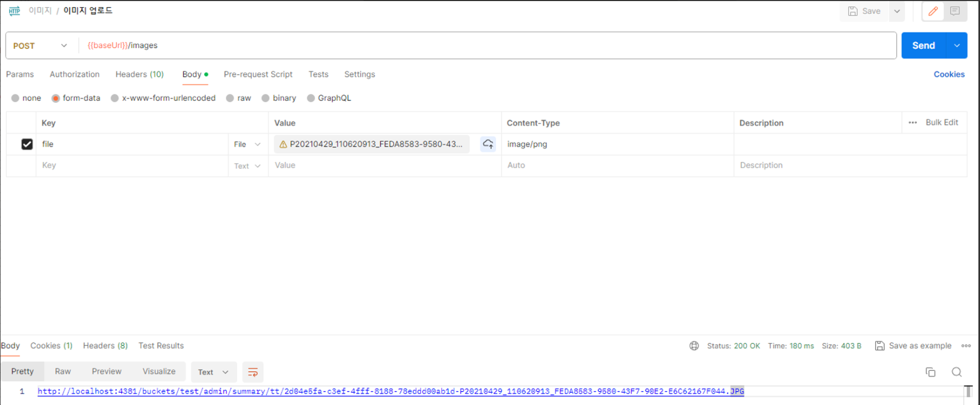
Task: Click the empty Description field in second row
Action: tap(850, 166)
